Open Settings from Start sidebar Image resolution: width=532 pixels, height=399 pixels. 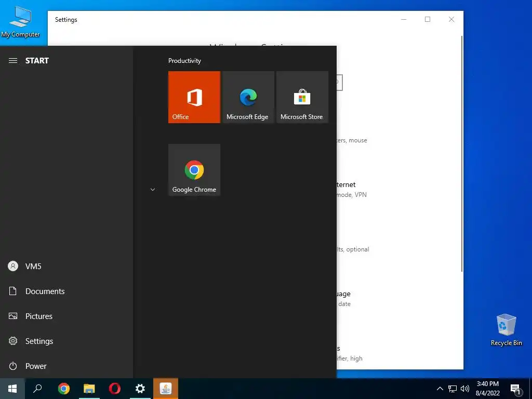[66, 341]
